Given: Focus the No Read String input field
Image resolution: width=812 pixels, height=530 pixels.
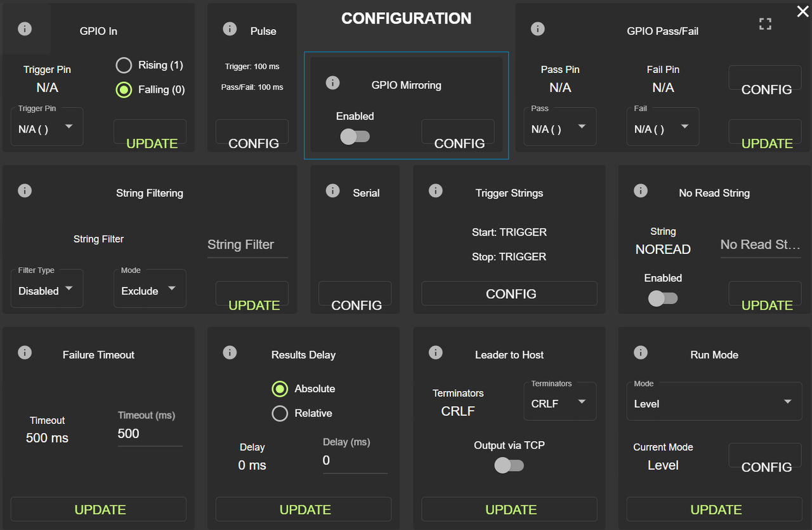Looking at the screenshot, I should (761, 244).
